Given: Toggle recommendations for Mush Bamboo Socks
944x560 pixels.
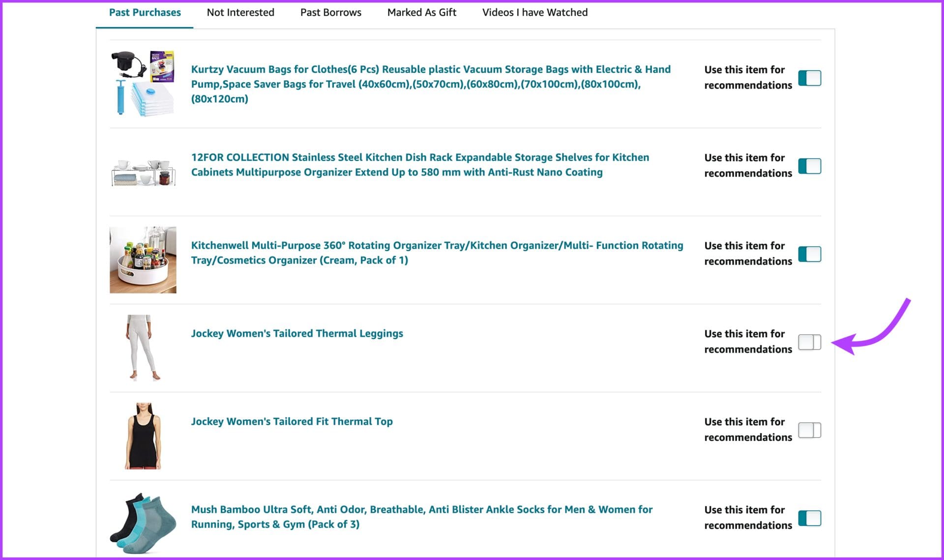Looking at the screenshot, I should click(x=809, y=518).
